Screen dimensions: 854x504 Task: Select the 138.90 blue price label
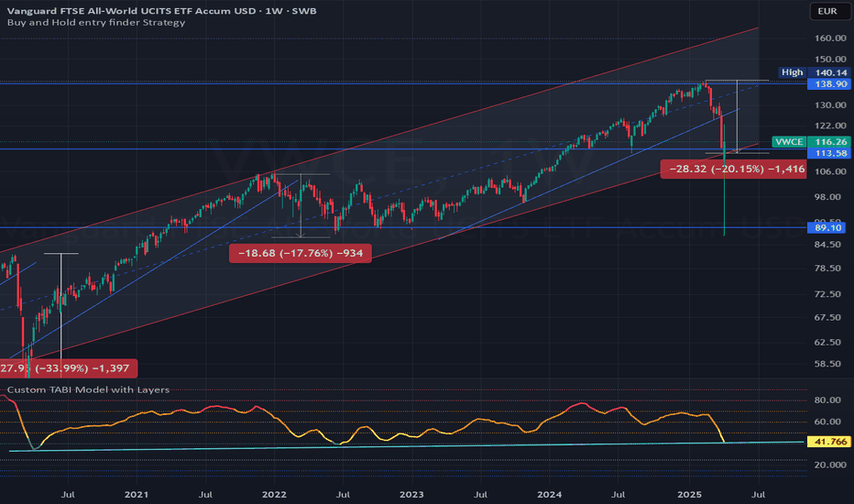[x=828, y=82]
